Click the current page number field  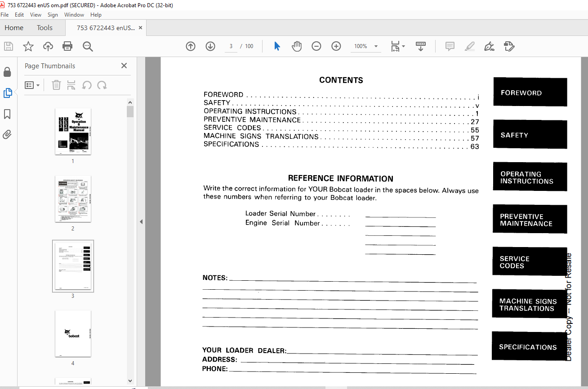231,46
